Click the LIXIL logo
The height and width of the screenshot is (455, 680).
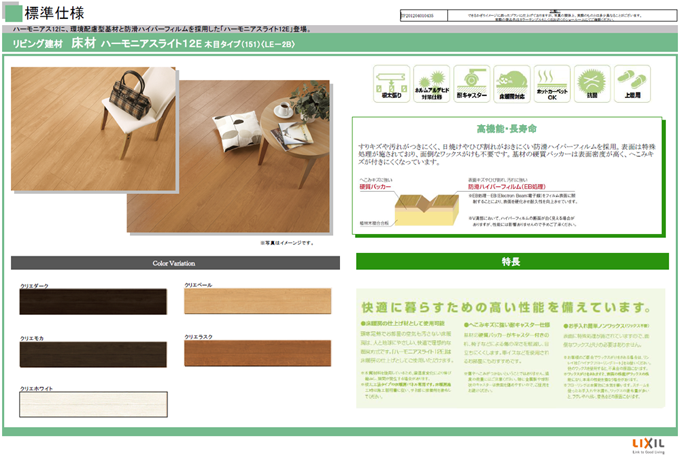coord(648,445)
